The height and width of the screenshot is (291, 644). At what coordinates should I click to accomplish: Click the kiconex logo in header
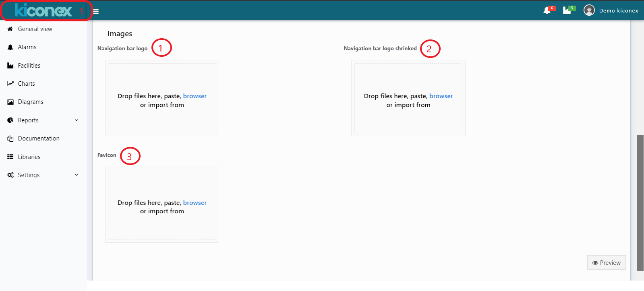click(43, 10)
